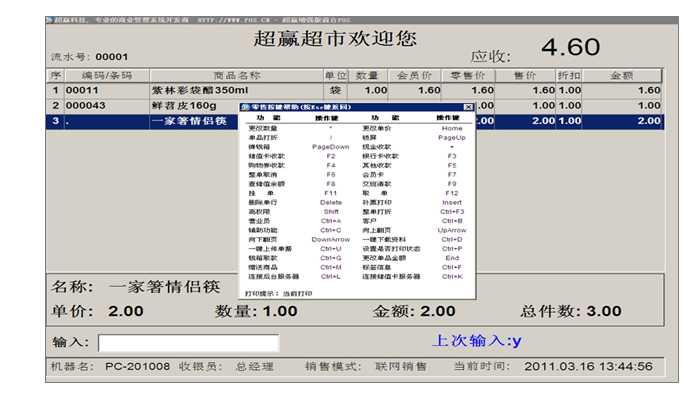
Task: Click sales mode 联网销售 in status bar
Action: tap(401, 367)
